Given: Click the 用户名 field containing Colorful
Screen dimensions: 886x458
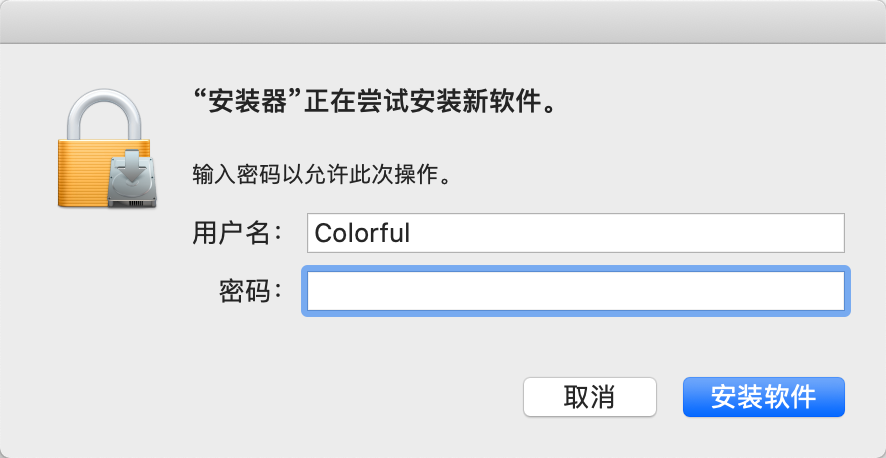Looking at the screenshot, I should pos(576,233).
